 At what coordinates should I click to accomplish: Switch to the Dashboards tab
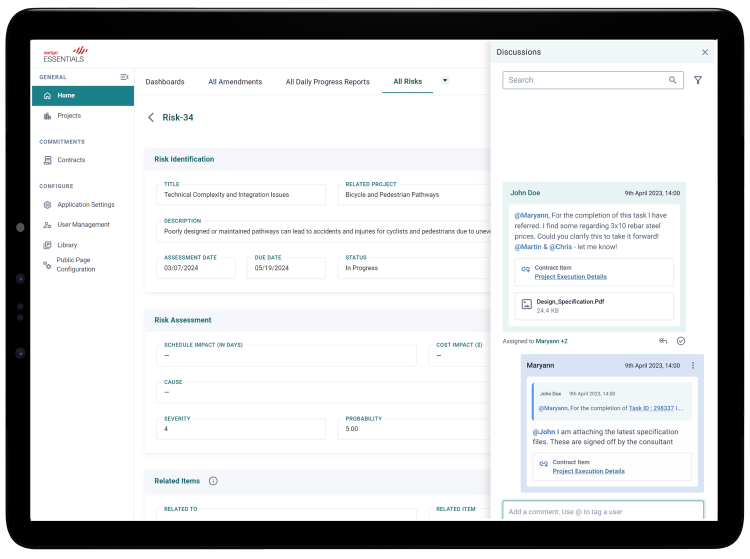click(x=165, y=82)
